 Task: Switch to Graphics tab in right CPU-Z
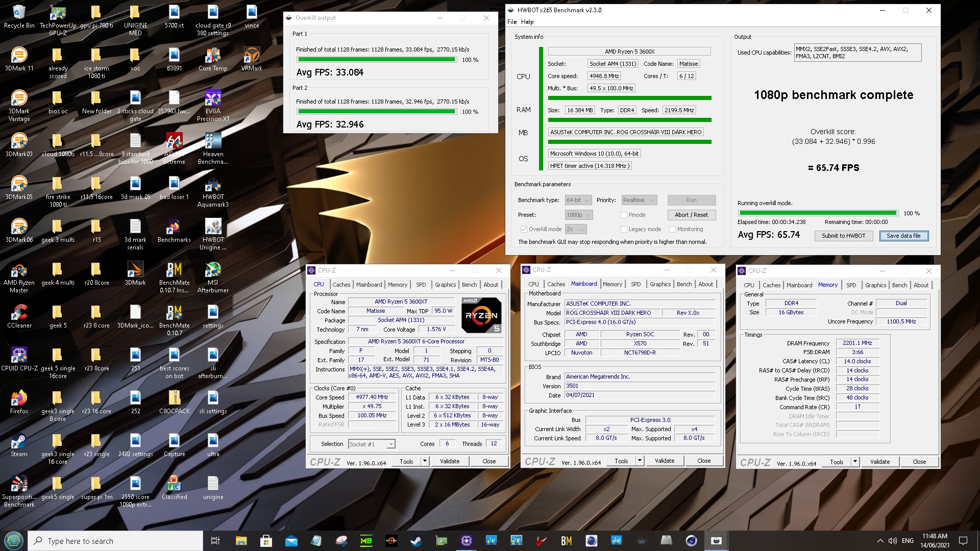tap(875, 285)
